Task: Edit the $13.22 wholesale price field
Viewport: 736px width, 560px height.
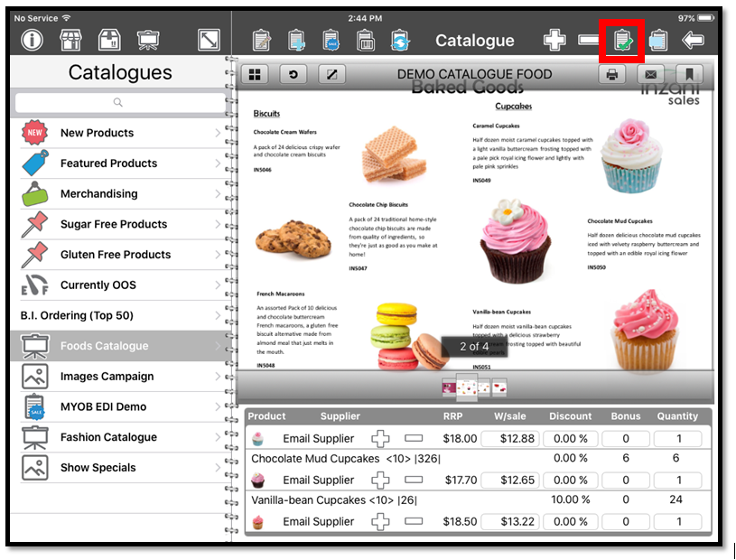Action: tap(510, 521)
